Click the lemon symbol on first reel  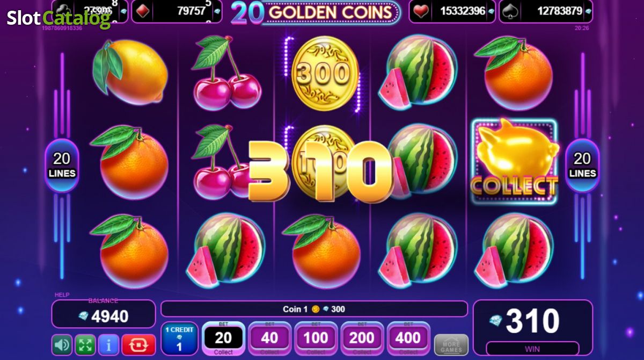pos(130,72)
